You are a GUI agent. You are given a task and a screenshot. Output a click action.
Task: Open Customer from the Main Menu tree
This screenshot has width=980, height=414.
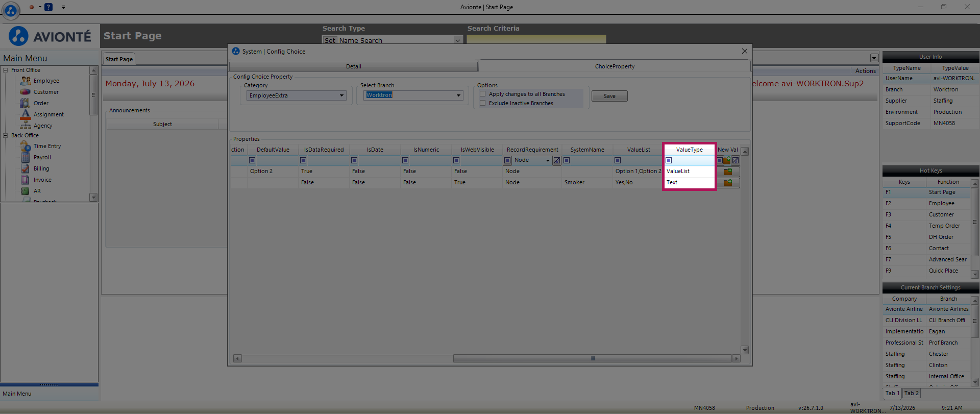click(x=46, y=92)
